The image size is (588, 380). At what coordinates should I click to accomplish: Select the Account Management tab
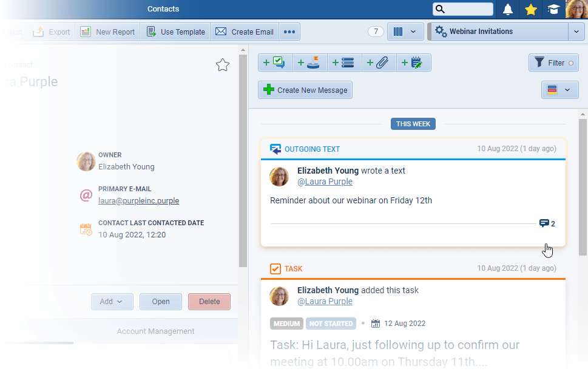coord(155,331)
